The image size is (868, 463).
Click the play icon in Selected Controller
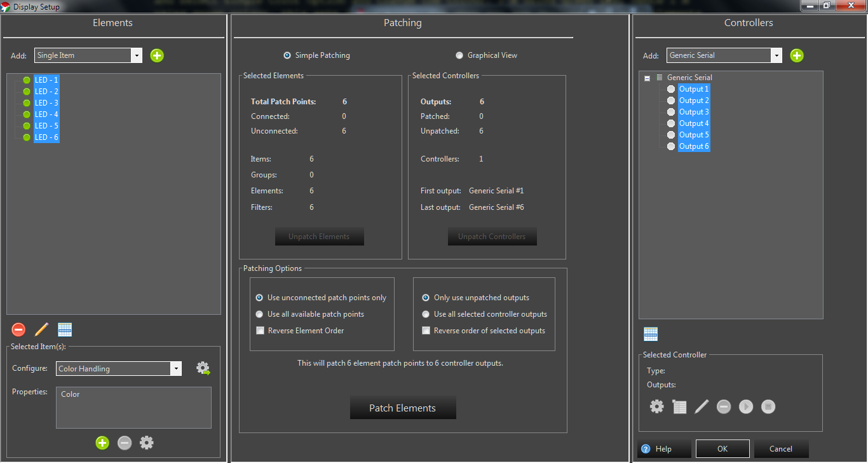[x=746, y=406]
